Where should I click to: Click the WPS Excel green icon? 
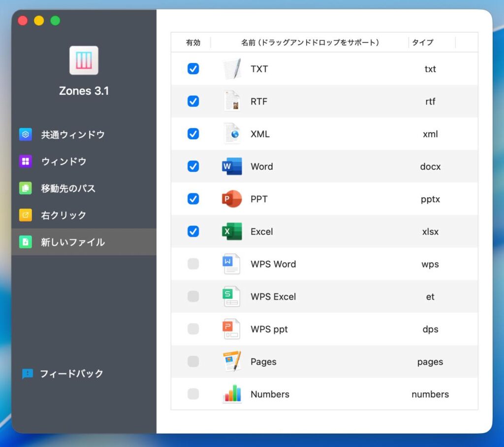(x=232, y=297)
